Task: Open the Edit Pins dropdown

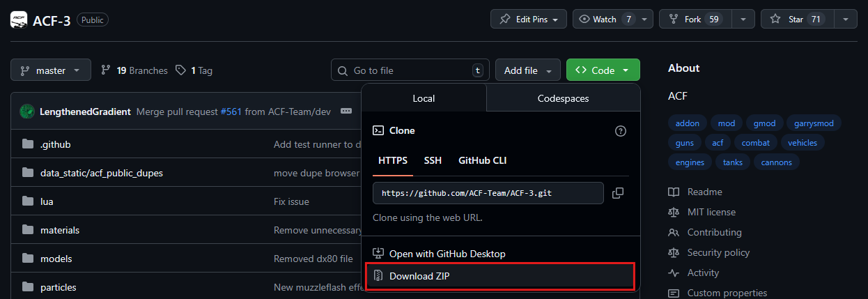Action: coord(529,20)
